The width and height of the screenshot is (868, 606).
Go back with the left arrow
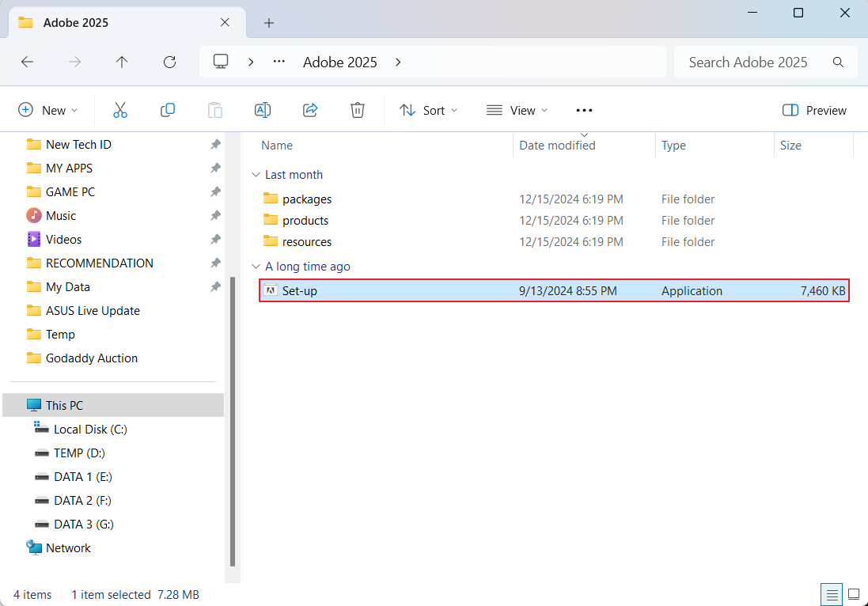click(x=27, y=62)
